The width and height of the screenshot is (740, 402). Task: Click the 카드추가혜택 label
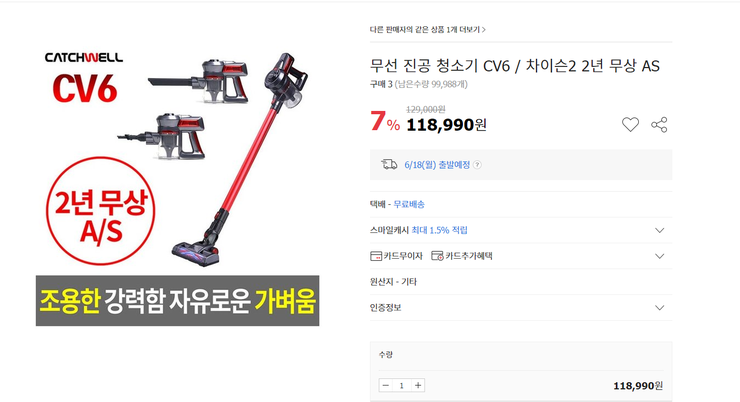[469, 256]
